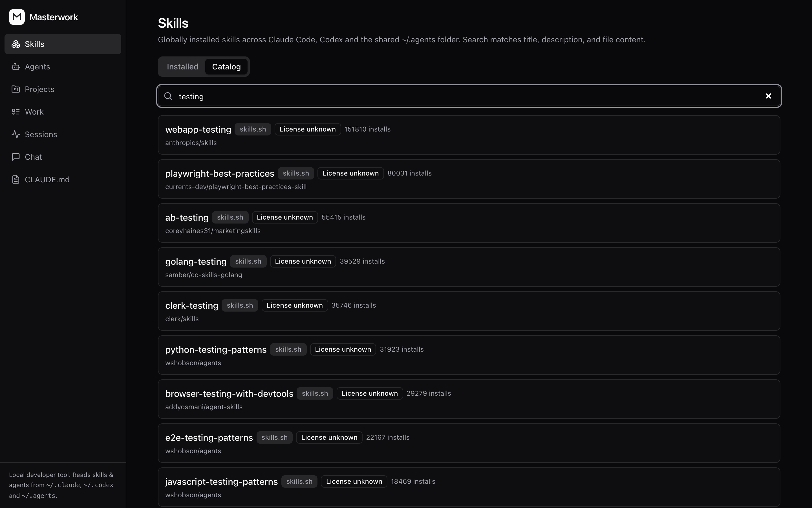Click License unknown badge on golang-testing
The width and height of the screenshot is (812, 508).
(303, 261)
